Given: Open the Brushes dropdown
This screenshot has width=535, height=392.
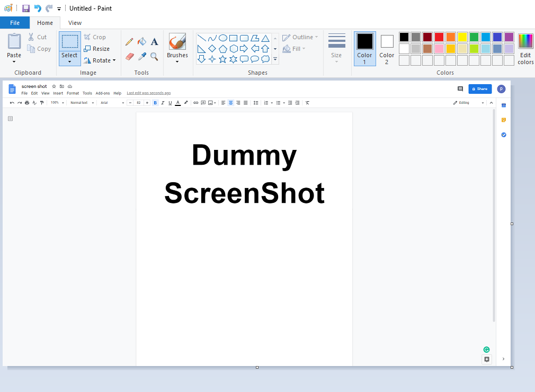Looking at the screenshot, I should tap(177, 61).
